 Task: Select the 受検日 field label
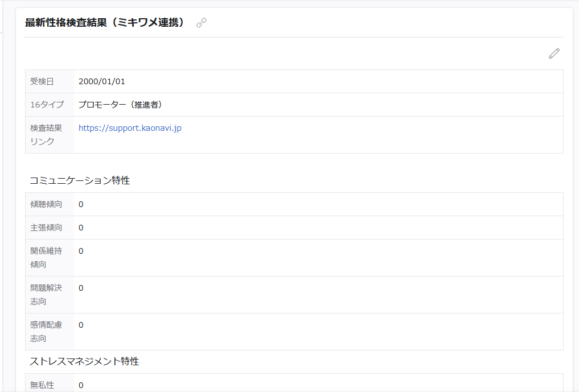coord(39,81)
